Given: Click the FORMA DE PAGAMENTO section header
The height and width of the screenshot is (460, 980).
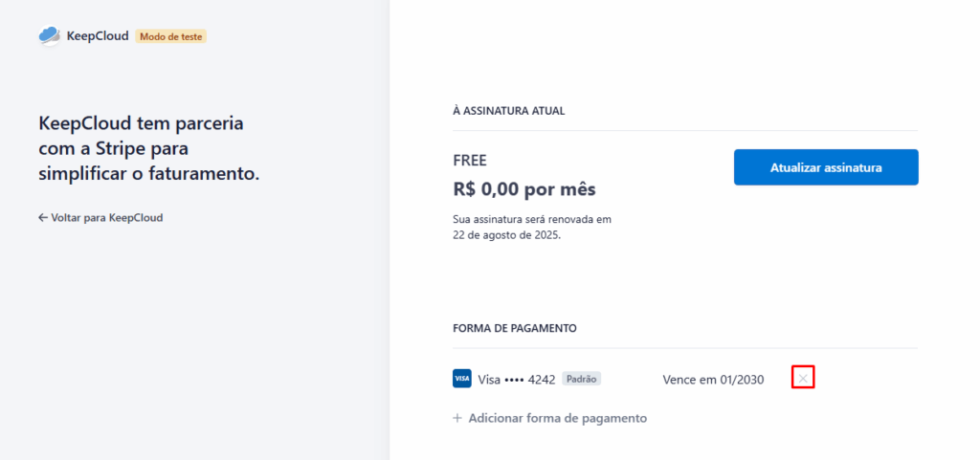Looking at the screenshot, I should tap(514, 328).
